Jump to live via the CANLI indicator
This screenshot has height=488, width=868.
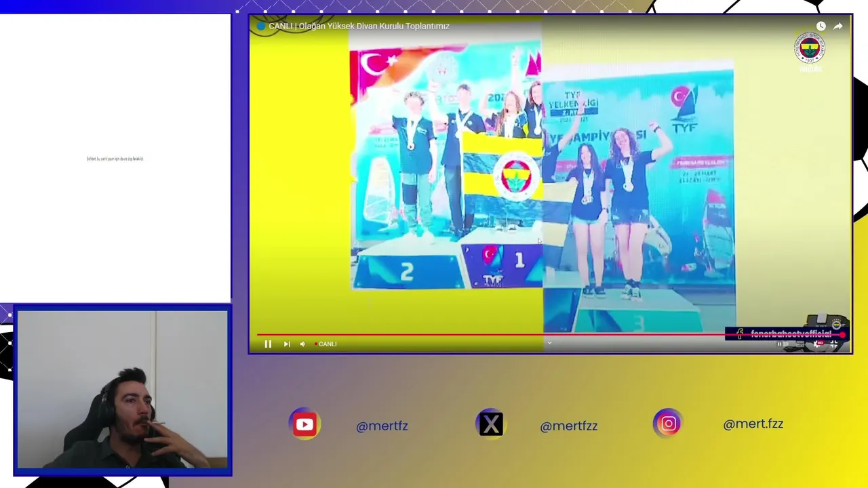325,344
